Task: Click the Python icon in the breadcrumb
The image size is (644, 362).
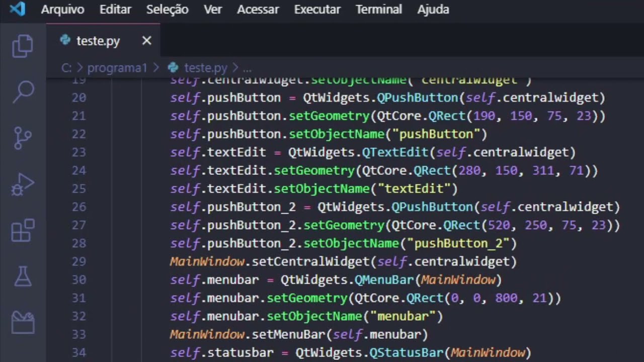Action: click(173, 67)
